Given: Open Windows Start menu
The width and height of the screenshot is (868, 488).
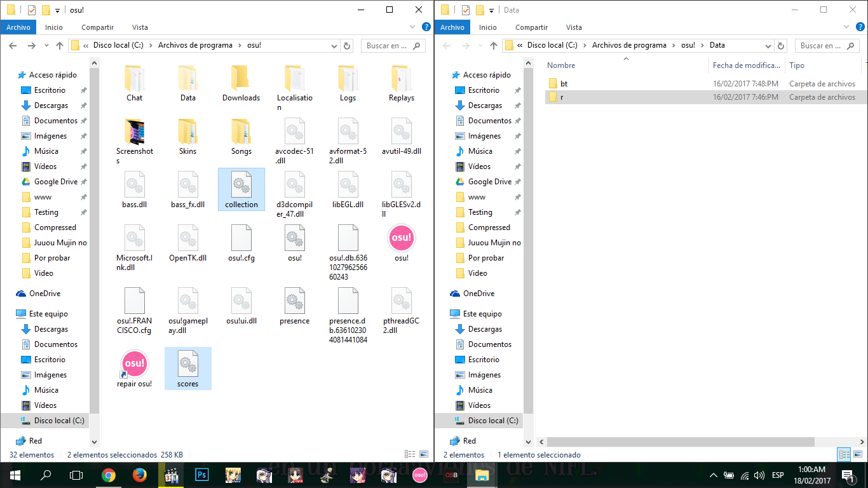Looking at the screenshot, I should [15, 475].
